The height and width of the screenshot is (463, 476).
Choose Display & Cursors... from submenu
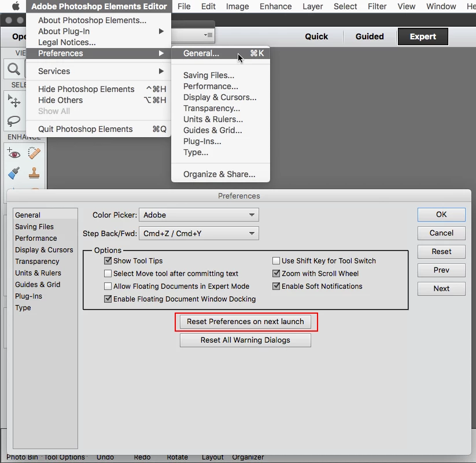point(220,97)
